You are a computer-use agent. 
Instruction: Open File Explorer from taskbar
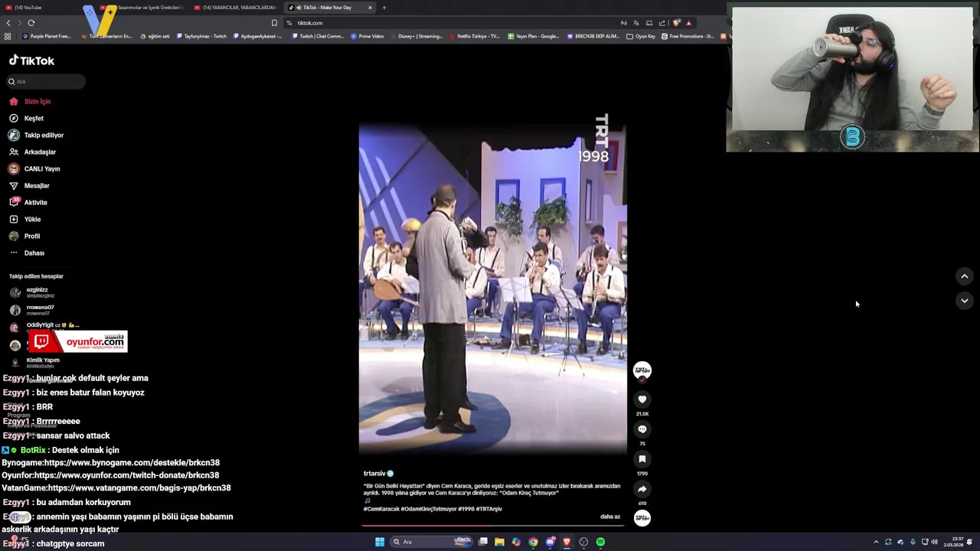pyautogui.click(x=499, y=542)
